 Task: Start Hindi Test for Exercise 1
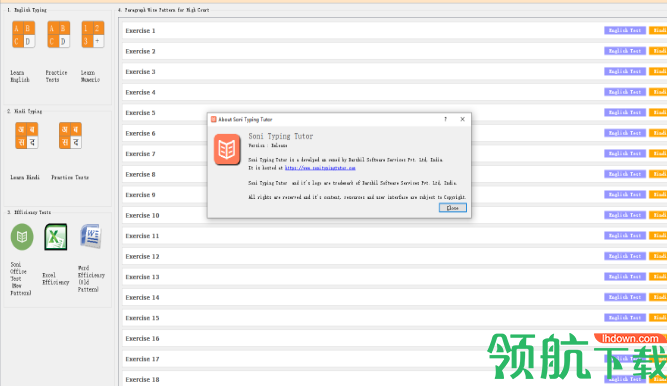coord(658,31)
